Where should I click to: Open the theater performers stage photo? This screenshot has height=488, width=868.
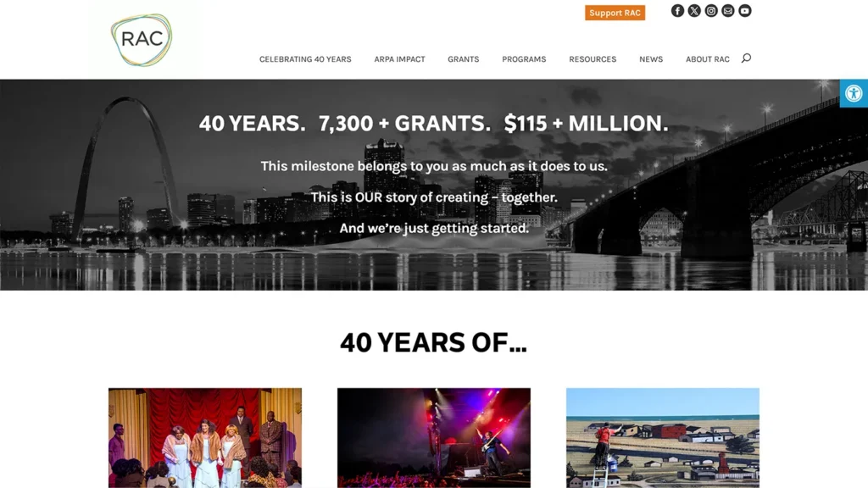[205, 438]
